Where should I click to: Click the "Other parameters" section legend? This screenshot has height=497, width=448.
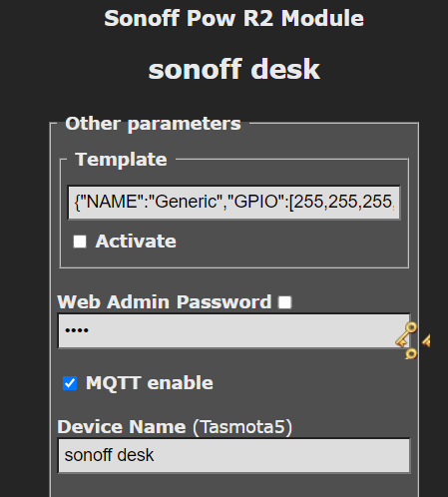point(153,124)
